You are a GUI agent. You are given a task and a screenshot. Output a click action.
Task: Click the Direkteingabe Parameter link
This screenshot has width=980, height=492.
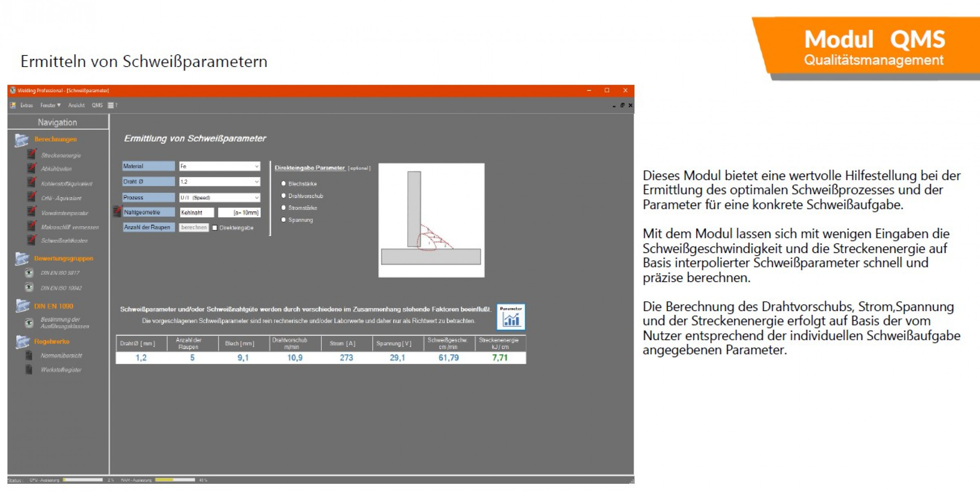[310, 167]
